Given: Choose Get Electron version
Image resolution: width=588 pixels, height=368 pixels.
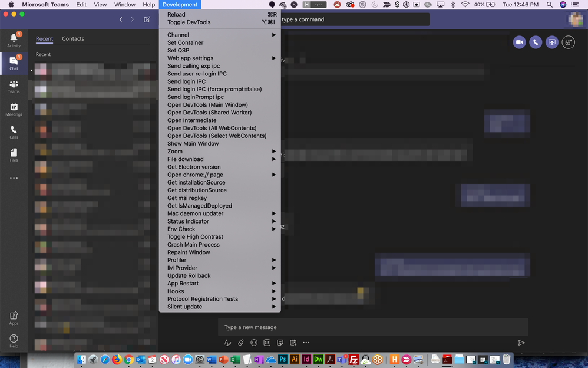Looking at the screenshot, I should coord(220,167).
